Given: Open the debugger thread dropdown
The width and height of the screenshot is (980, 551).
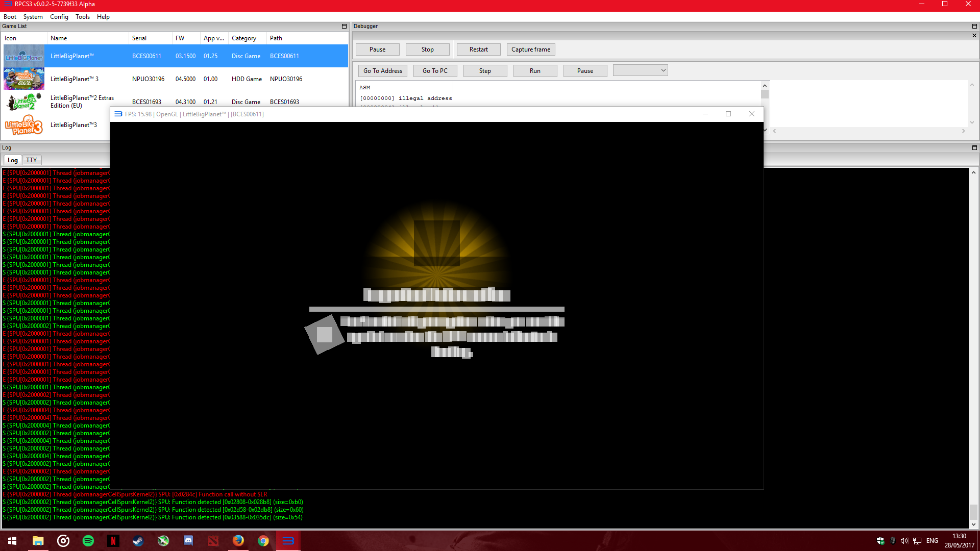Looking at the screenshot, I should coord(640,70).
